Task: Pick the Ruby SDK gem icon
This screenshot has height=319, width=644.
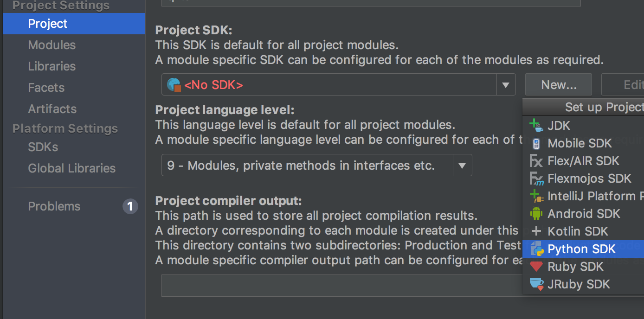Action: coord(536,267)
